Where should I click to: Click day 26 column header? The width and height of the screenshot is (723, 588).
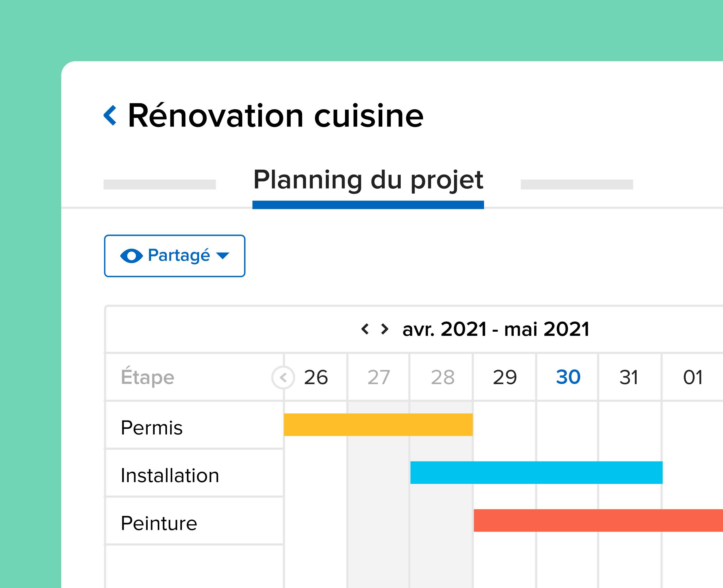click(316, 377)
